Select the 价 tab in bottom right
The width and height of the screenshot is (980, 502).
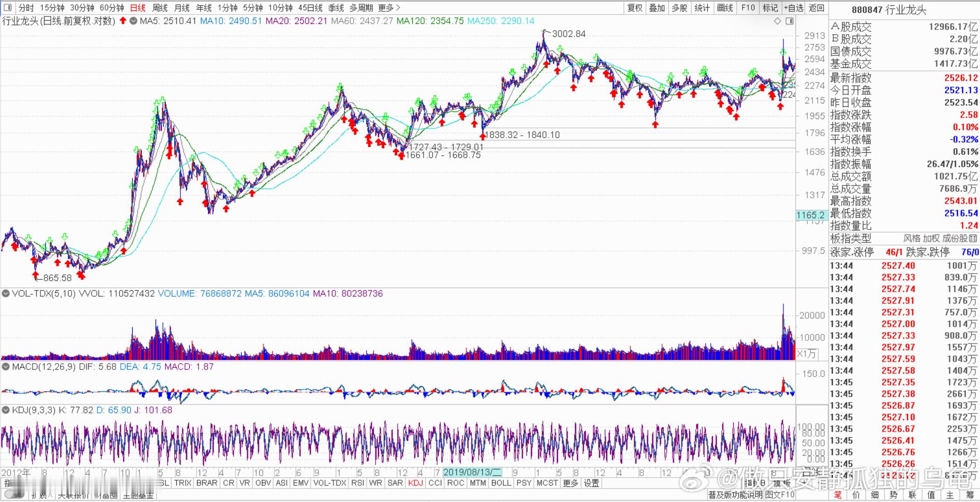click(856, 495)
